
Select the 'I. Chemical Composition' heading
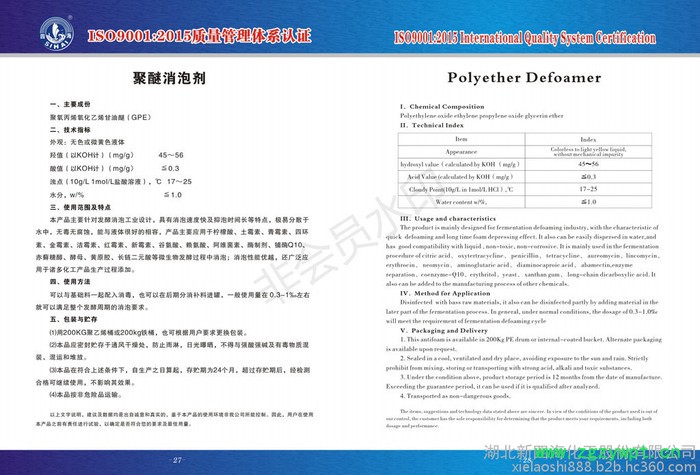click(442, 106)
